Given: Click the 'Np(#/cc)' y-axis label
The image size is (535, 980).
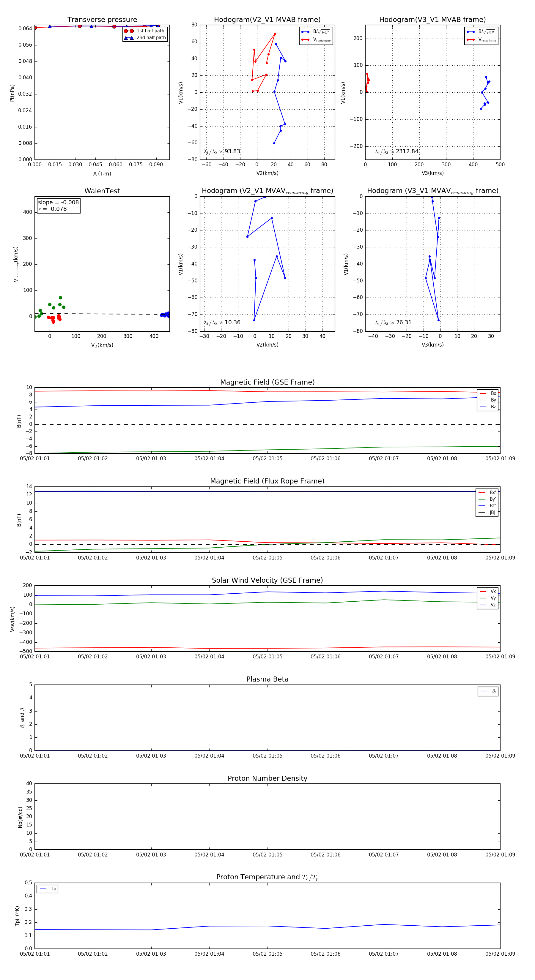Looking at the screenshot, I should click(x=20, y=817).
